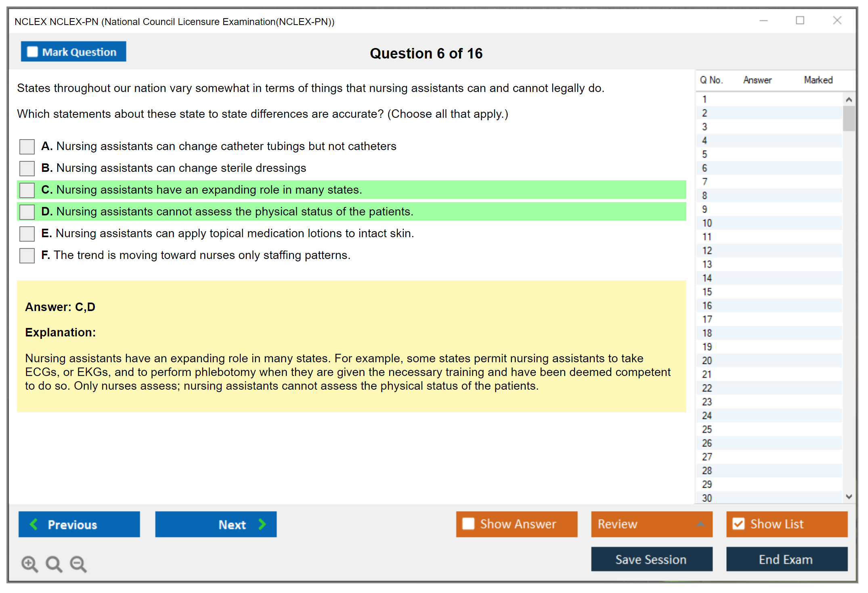Select checkbox for option F
Viewport: 868px width, 593px height.
[27, 255]
